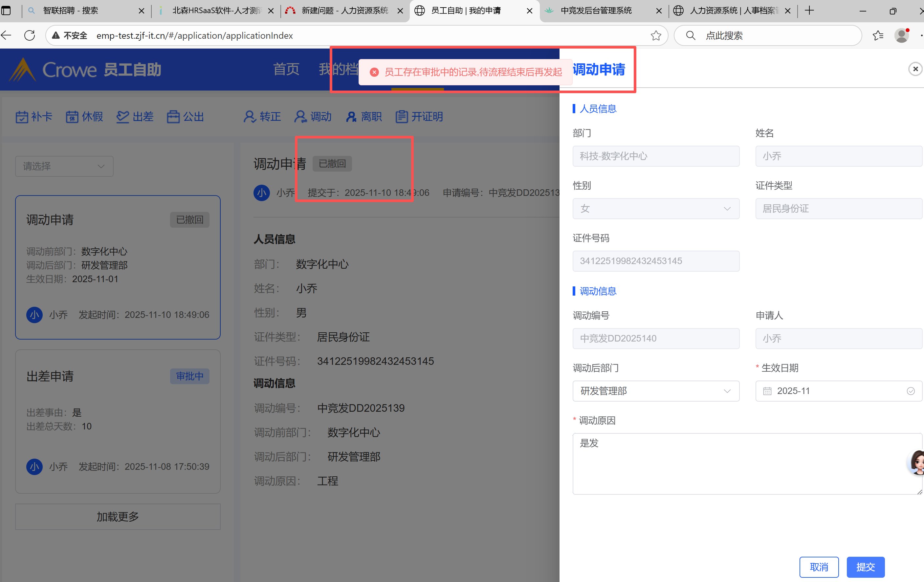Click the 公出 briefcase icon
Screen dimensions: 924x582
173,116
